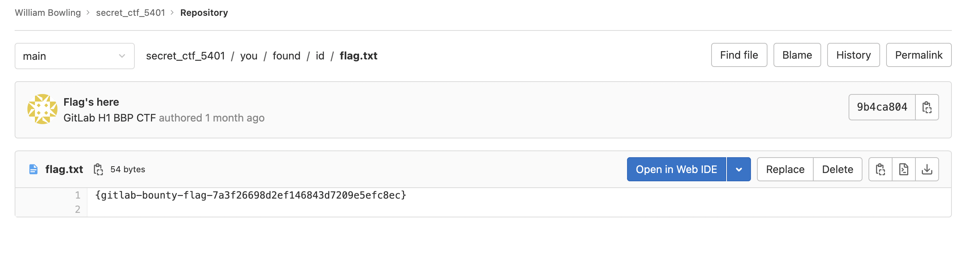Open Blame view for file

(x=797, y=55)
